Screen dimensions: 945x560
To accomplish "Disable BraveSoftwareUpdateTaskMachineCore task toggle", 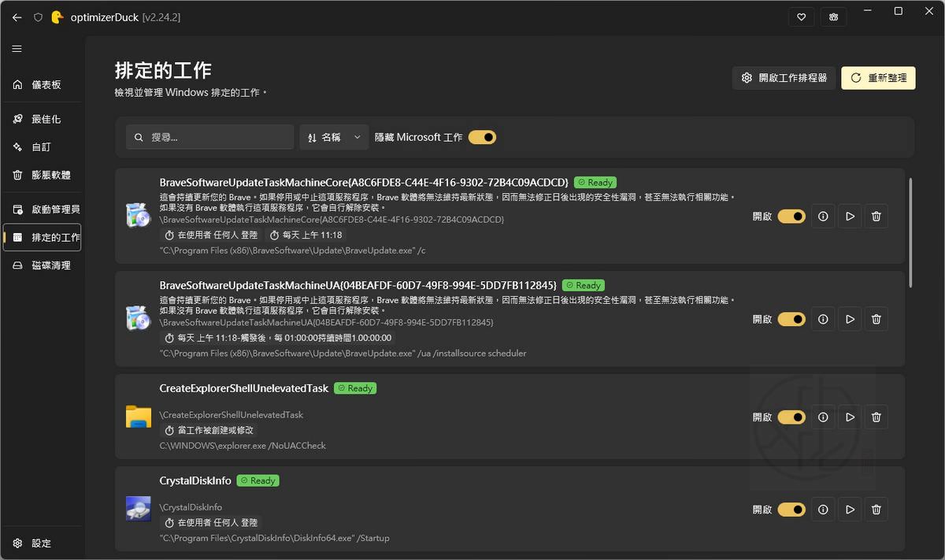I will pos(791,216).
